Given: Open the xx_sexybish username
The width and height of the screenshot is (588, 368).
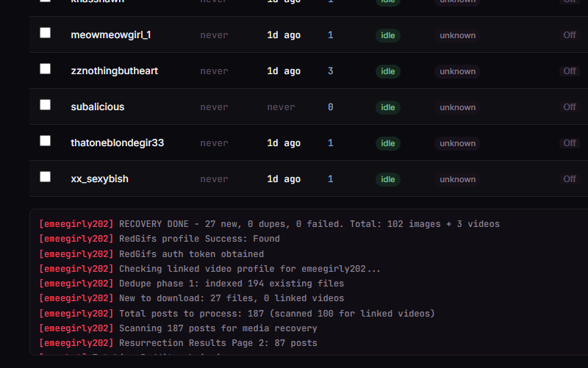Looking at the screenshot, I should [x=99, y=179].
